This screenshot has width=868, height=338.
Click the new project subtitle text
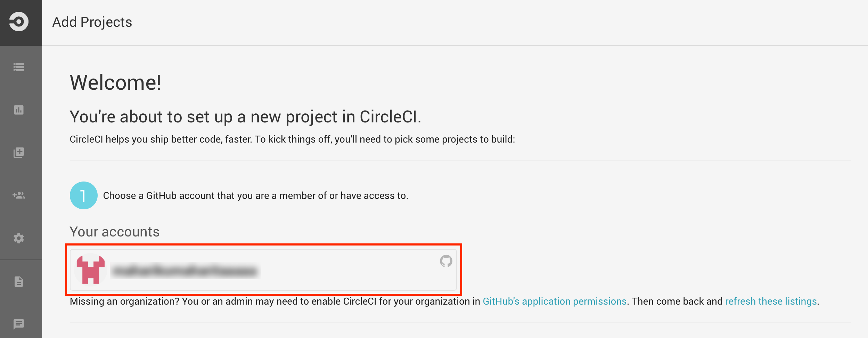(x=246, y=117)
